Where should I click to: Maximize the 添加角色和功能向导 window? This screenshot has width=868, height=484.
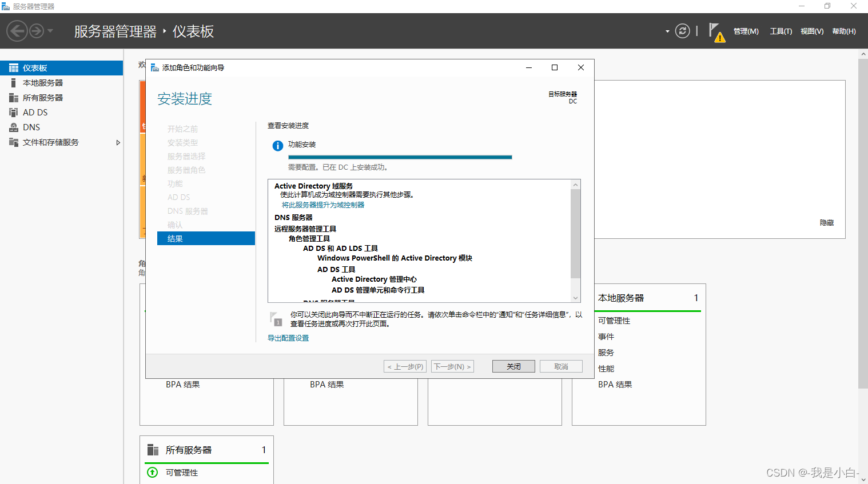tap(555, 67)
